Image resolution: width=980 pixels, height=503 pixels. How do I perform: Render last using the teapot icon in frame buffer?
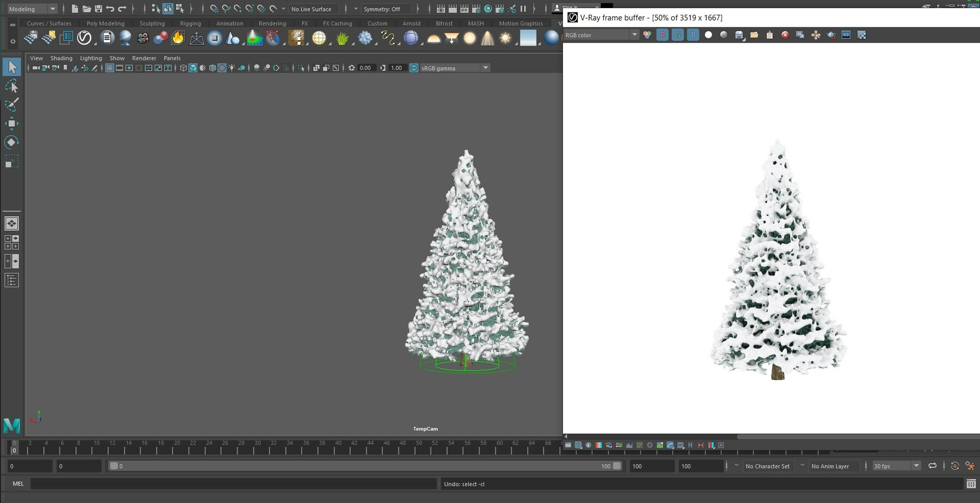click(x=831, y=35)
